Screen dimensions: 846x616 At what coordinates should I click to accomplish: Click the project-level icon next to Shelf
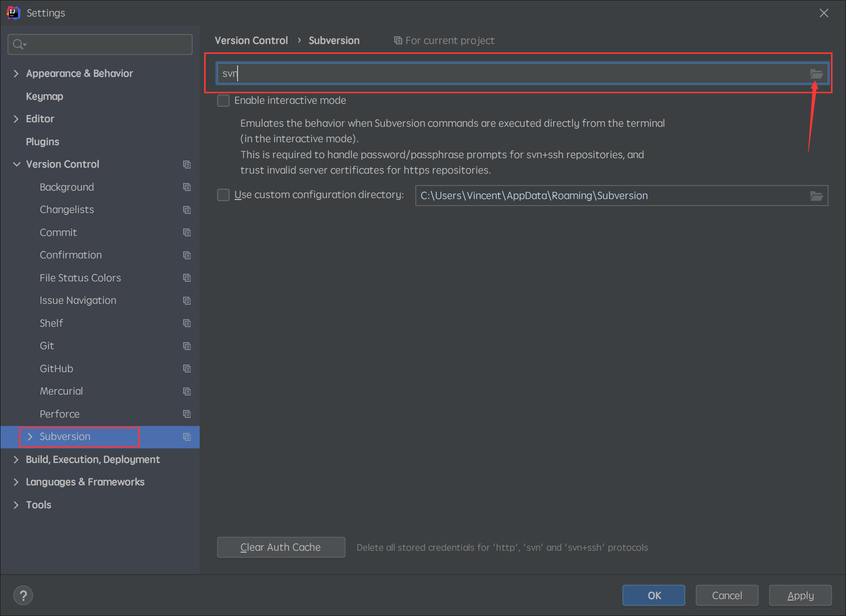tap(187, 323)
